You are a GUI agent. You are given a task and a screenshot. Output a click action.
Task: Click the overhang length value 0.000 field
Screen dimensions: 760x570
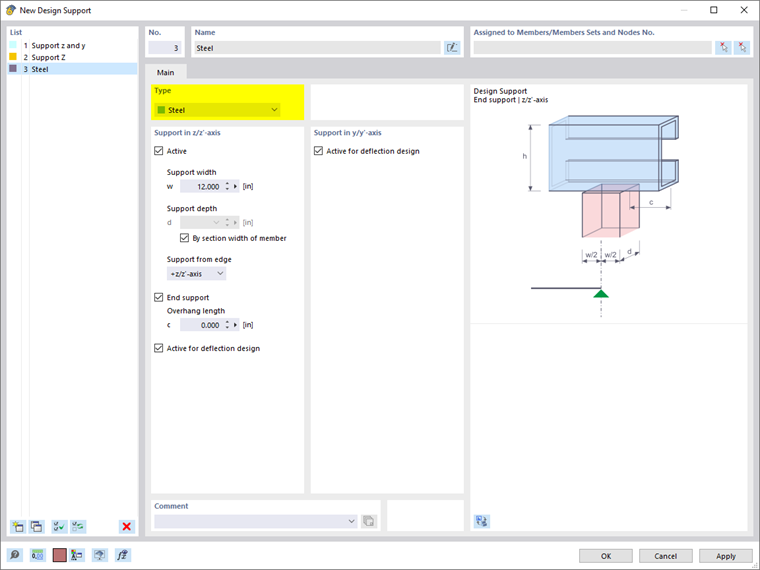[202, 325]
